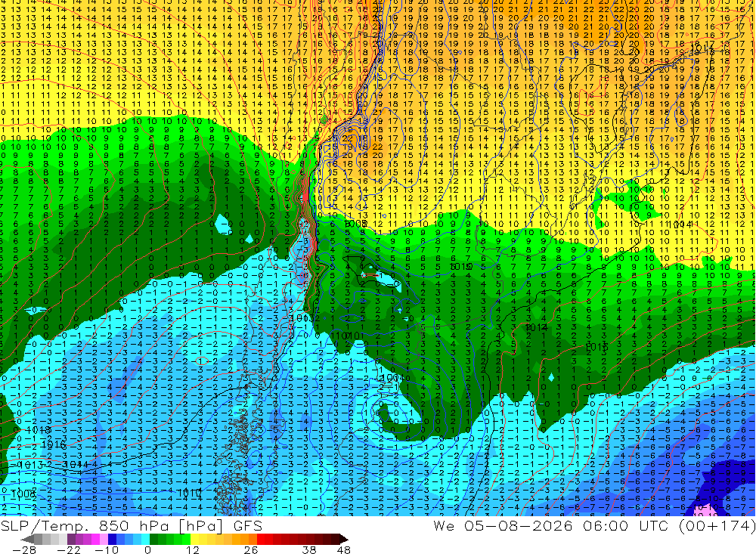Select the '12' legend scale label
Viewport: 756px width, 554px height.
(192, 549)
